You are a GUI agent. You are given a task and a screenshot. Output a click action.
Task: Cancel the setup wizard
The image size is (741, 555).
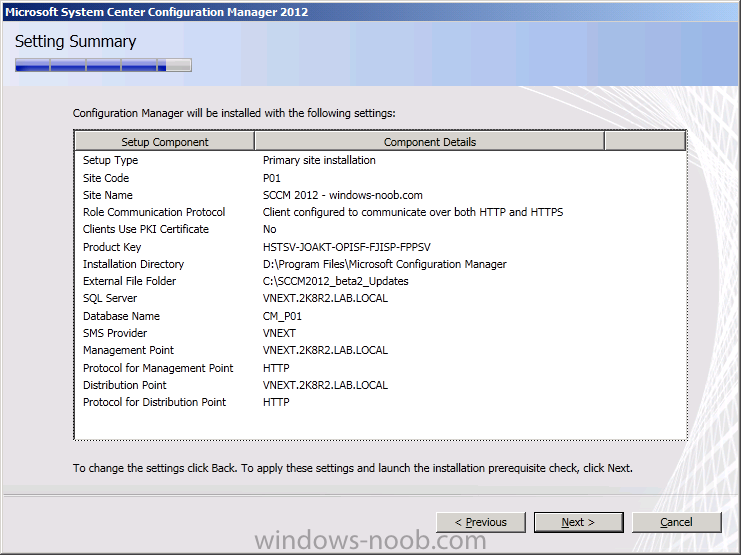(676, 522)
